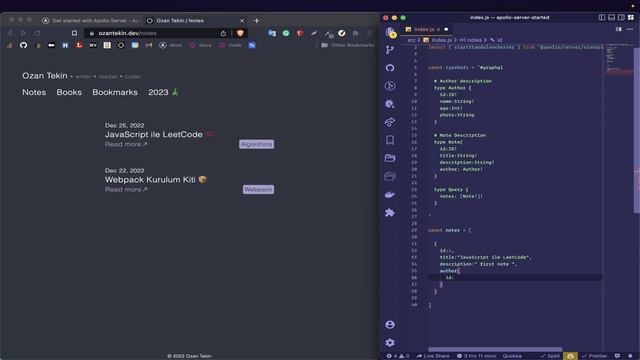The width and height of the screenshot is (640, 360).
Task: Click the index.js breadcrumb segment
Action: (x=438, y=40)
